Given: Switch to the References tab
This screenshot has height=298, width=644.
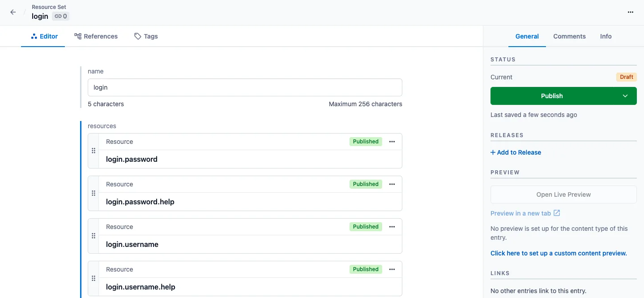Looking at the screenshot, I should [96, 36].
